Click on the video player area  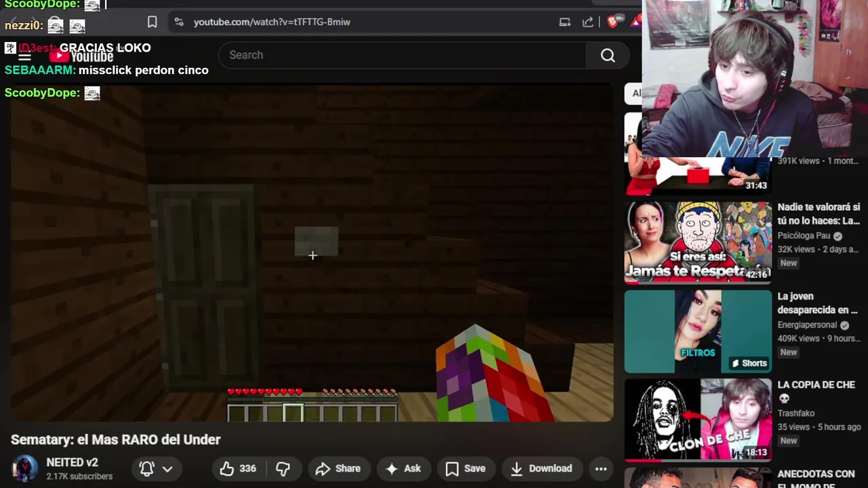click(312, 252)
